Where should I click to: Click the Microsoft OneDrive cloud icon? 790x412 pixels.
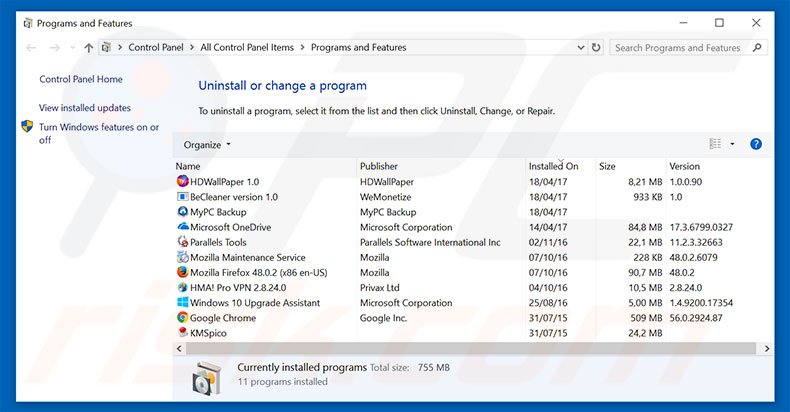point(182,227)
